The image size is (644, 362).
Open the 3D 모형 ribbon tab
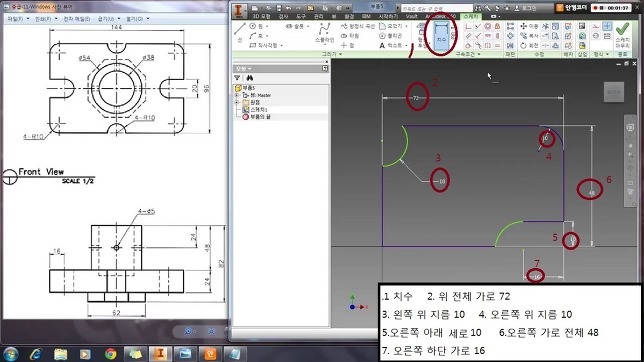pyautogui.click(x=261, y=16)
